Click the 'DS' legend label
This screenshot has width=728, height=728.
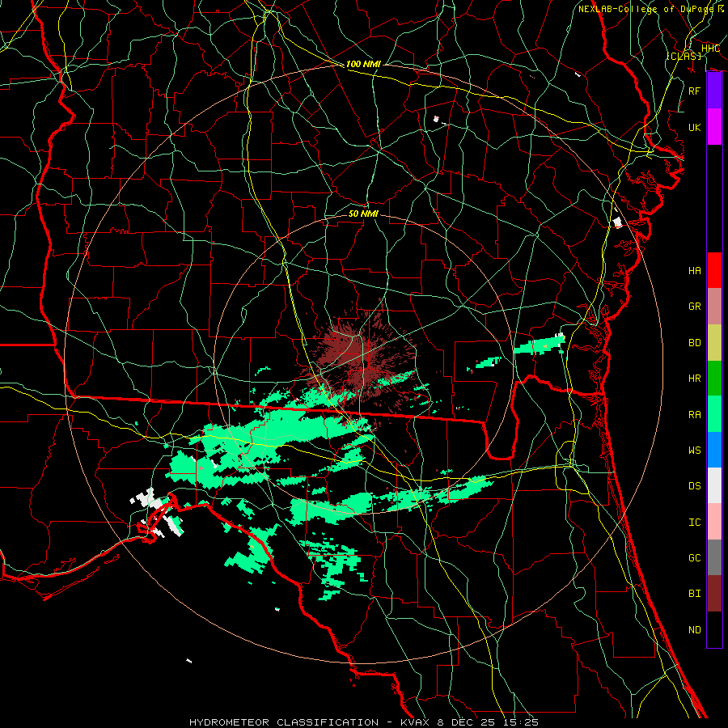tap(694, 486)
